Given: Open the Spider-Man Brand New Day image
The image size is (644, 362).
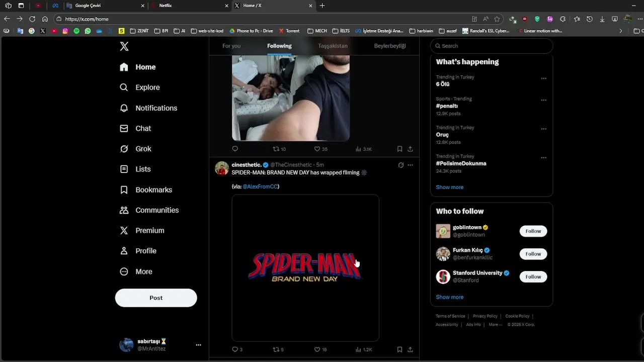Looking at the screenshot, I should point(305,268).
